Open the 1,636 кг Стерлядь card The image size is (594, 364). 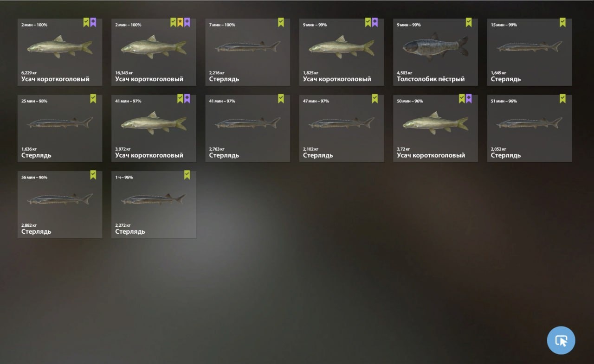click(x=60, y=128)
